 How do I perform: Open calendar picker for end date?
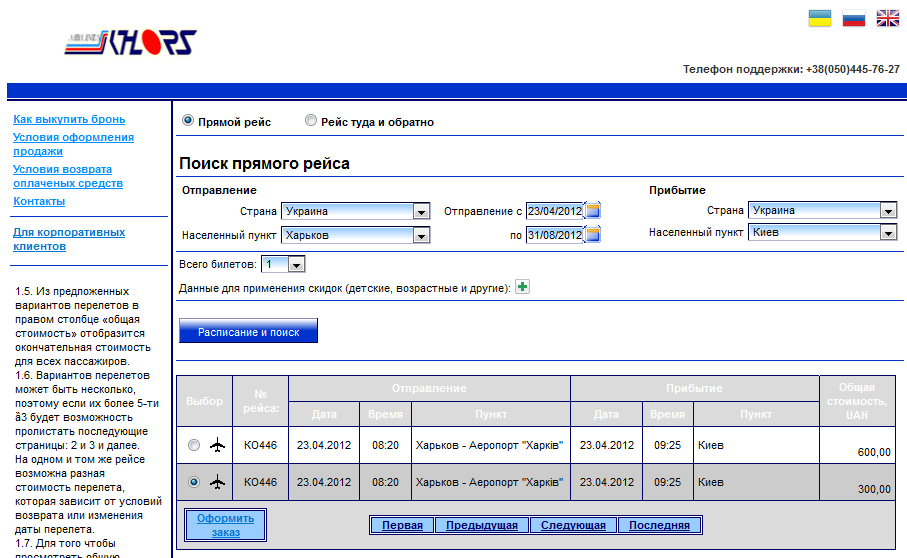(593, 235)
